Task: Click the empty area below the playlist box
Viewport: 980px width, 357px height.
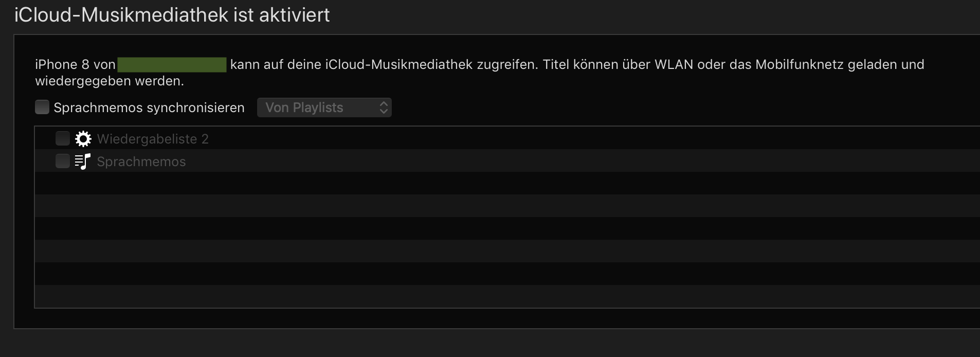Action: pyautogui.click(x=463, y=318)
